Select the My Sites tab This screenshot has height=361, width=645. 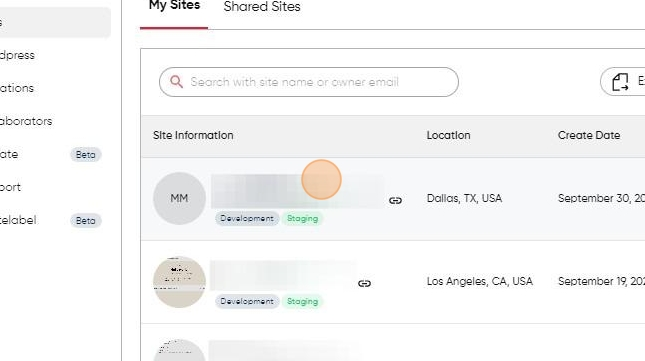174,6
